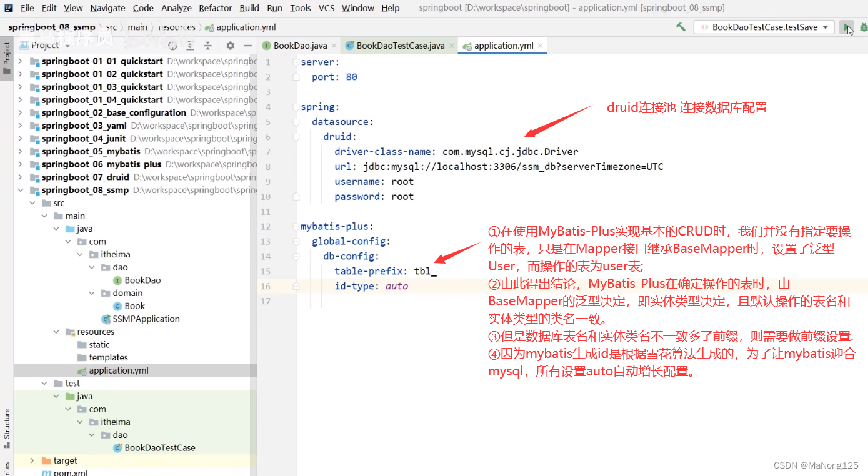Click the target folder icon
868x476 pixels.
point(46,460)
